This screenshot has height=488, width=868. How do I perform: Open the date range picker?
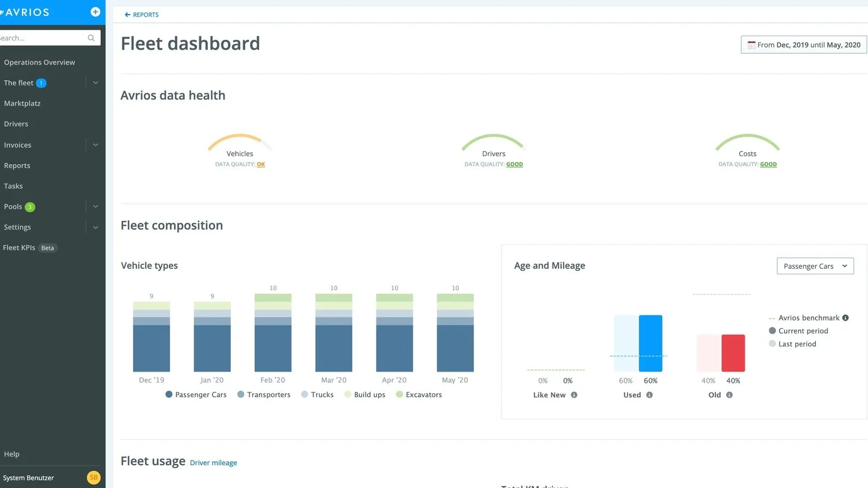click(804, 45)
